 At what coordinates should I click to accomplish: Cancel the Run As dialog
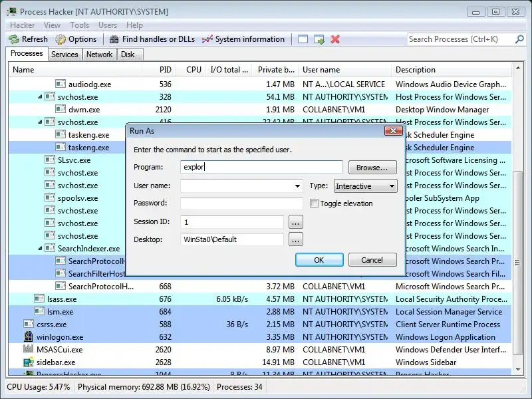pos(372,260)
